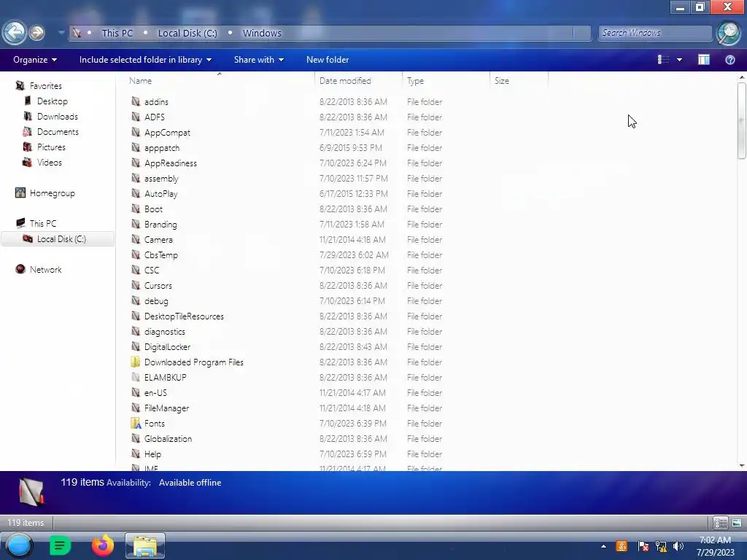The image size is (747, 560).
Task: Open Videos in the navigation pane
Action: pos(49,163)
